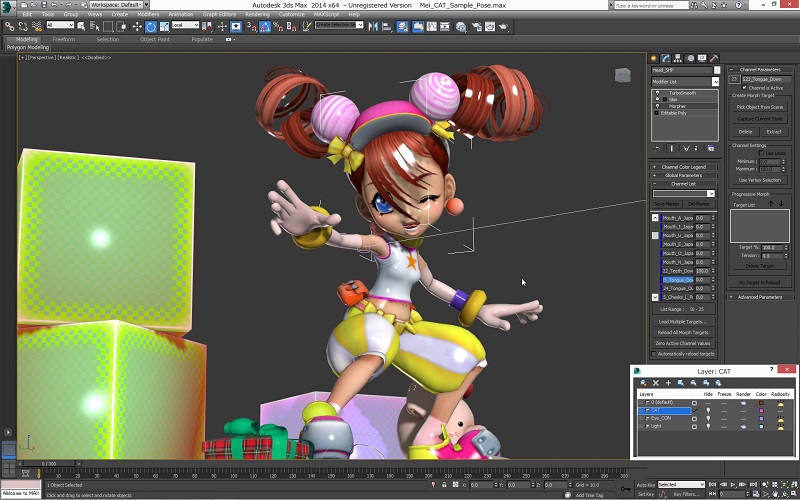Open the Create command panel tab

[654, 58]
